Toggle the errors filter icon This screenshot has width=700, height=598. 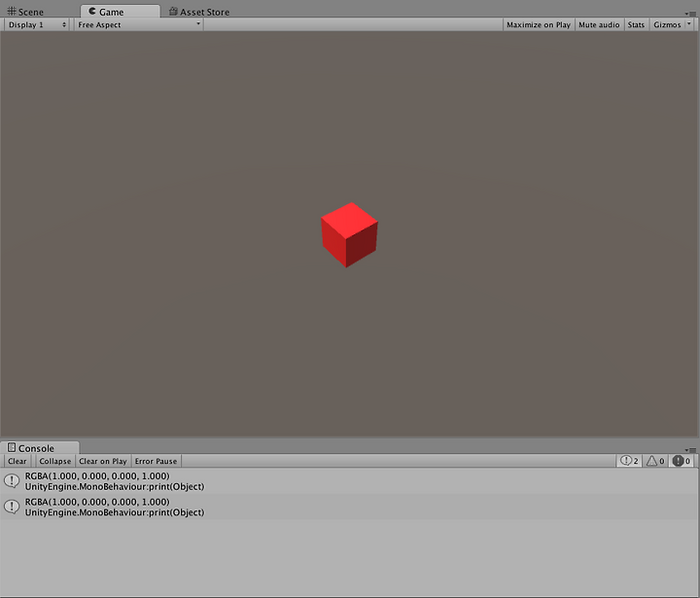point(682,461)
